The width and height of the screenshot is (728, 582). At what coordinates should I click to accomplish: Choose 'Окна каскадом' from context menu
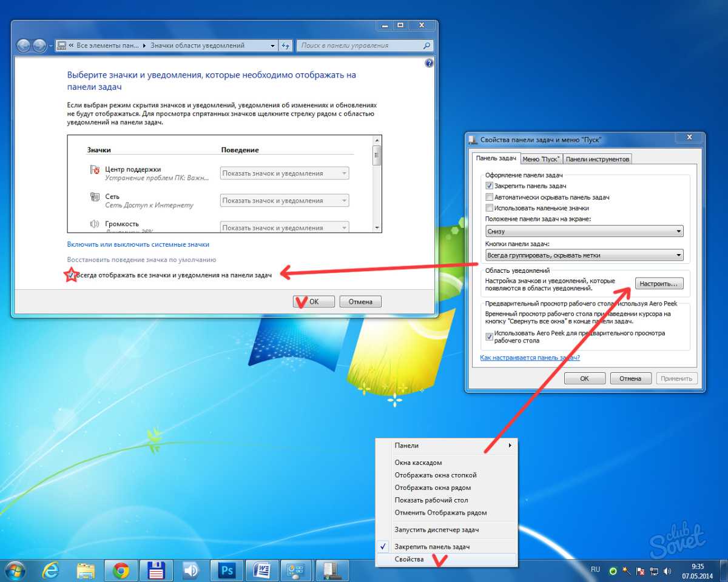click(446, 463)
